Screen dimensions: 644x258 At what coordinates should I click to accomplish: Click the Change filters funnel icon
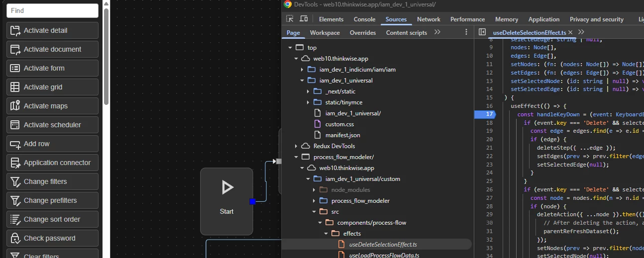[15, 181]
